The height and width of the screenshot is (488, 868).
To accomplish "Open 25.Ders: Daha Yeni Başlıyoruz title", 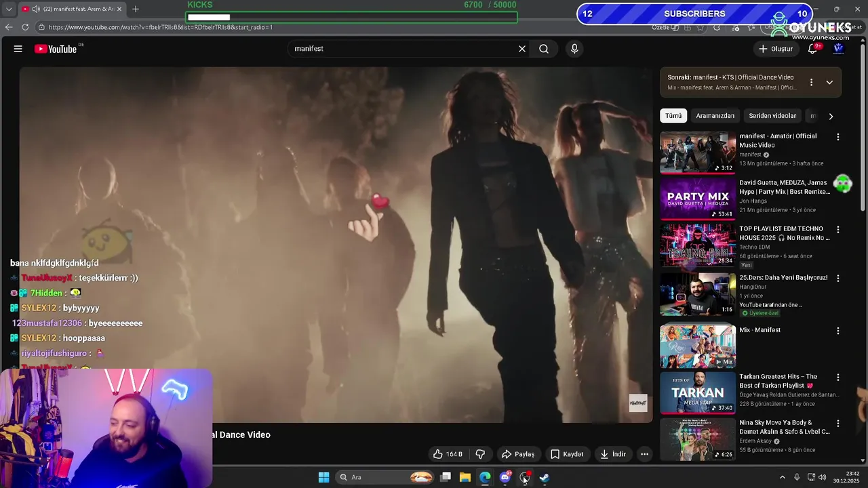I will click(783, 277).
